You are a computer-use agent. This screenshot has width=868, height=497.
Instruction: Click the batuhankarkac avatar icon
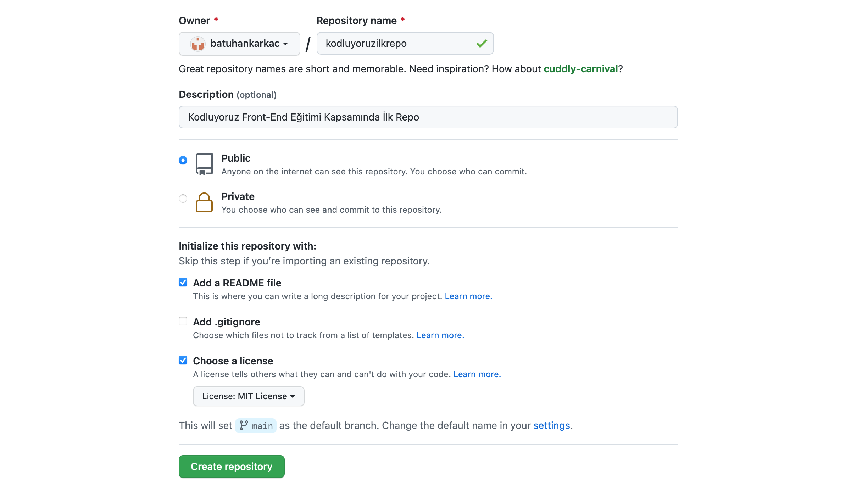pos(198,44)
